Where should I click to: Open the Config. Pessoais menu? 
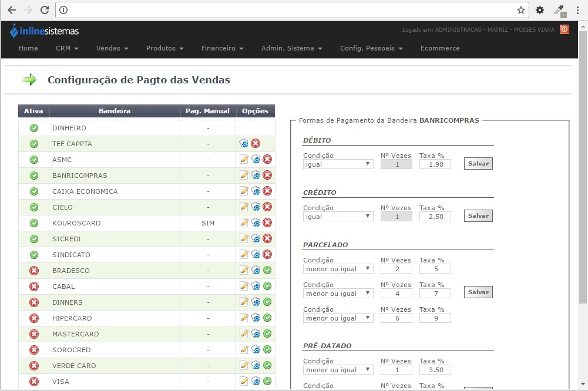371,48
